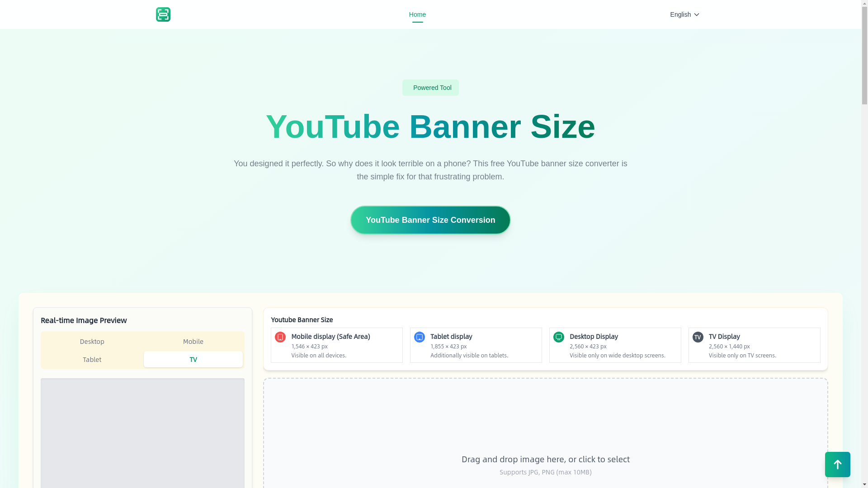Click the 'TV Display' title

coord(724,337)
